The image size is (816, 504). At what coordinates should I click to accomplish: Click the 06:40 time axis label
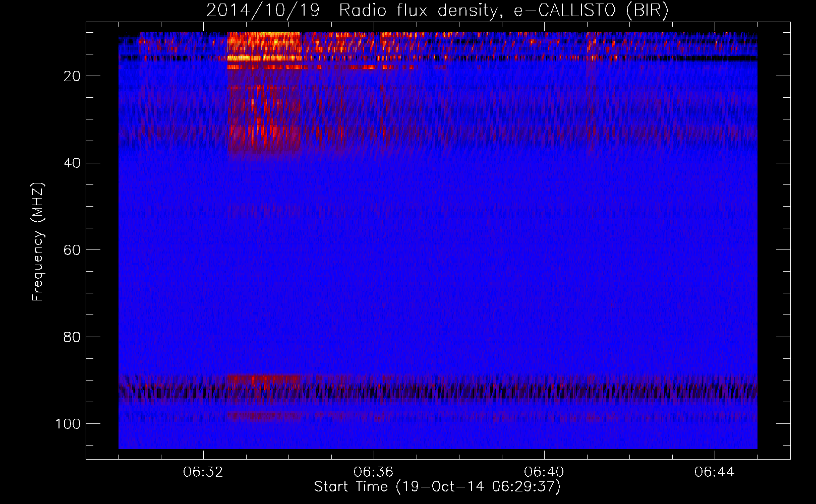pos(544,472)
